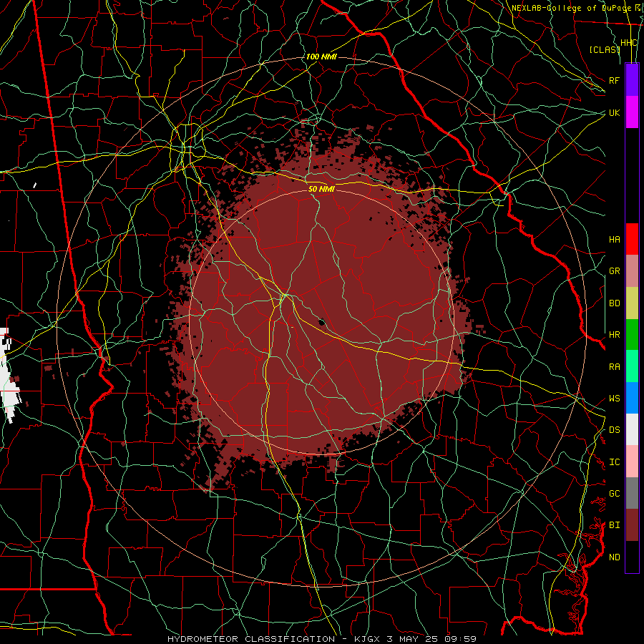Pick the dark green HR legend swatch
The image size is (644, 644).
tap(632, 335)
